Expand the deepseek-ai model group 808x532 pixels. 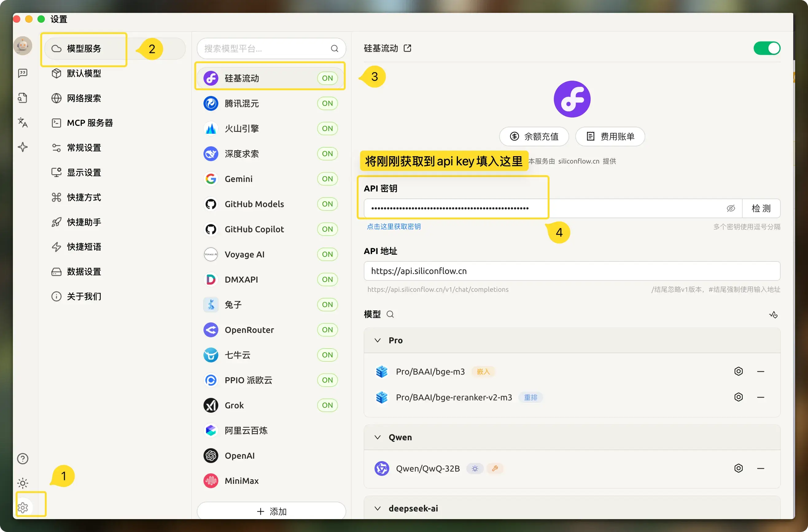(378, 508)
